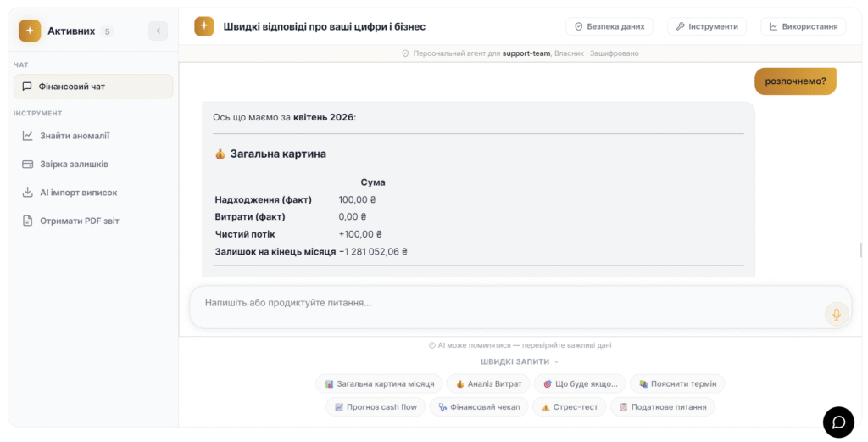The height and width of the screenshot is (442, 868).
Task: Open the Інструменти button
Action: (x=706, y=26)
